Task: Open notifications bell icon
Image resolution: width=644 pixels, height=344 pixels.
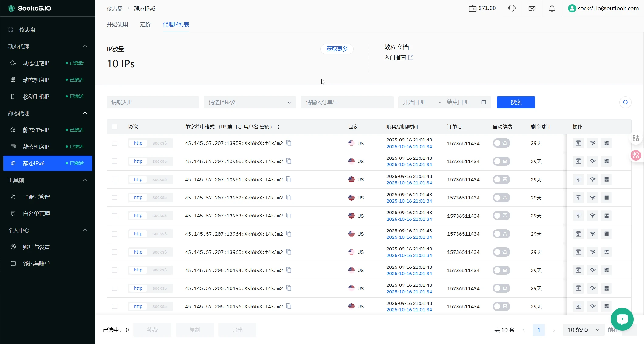Action: [552, 8]
